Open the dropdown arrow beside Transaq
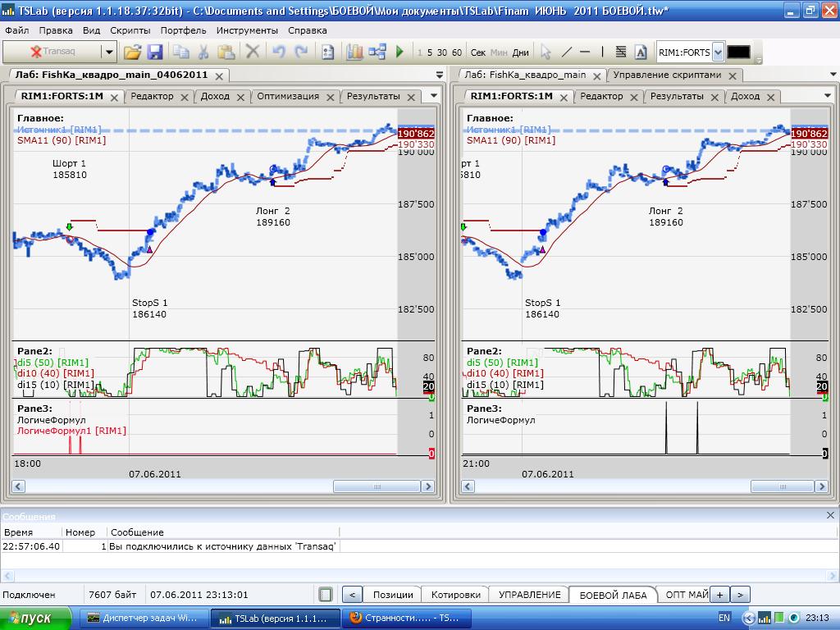Image resolution: width=840 pixels, height=630 pixels. pos(108,52)
